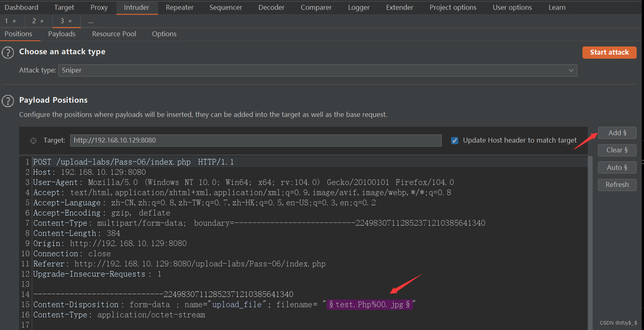Click the Add § button
The height and width of the screenshot is (330, 644).
click(x=617, y=133)
